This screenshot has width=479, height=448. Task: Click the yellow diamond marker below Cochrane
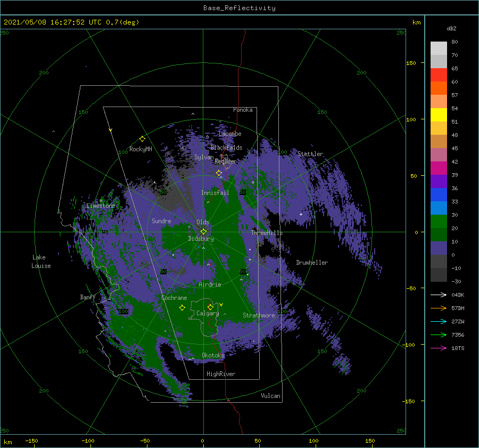182,308
